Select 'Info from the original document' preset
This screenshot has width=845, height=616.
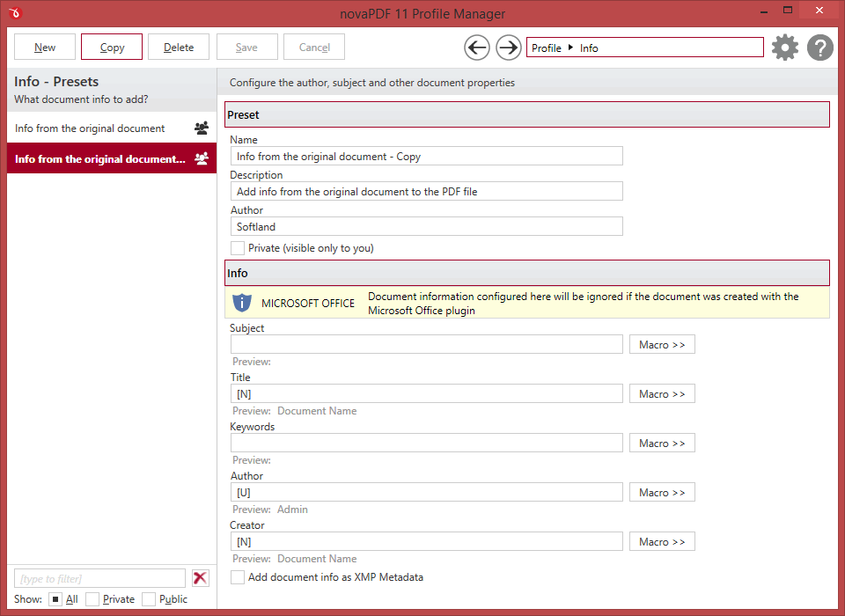pyautogui.click(x=112, y=128)
